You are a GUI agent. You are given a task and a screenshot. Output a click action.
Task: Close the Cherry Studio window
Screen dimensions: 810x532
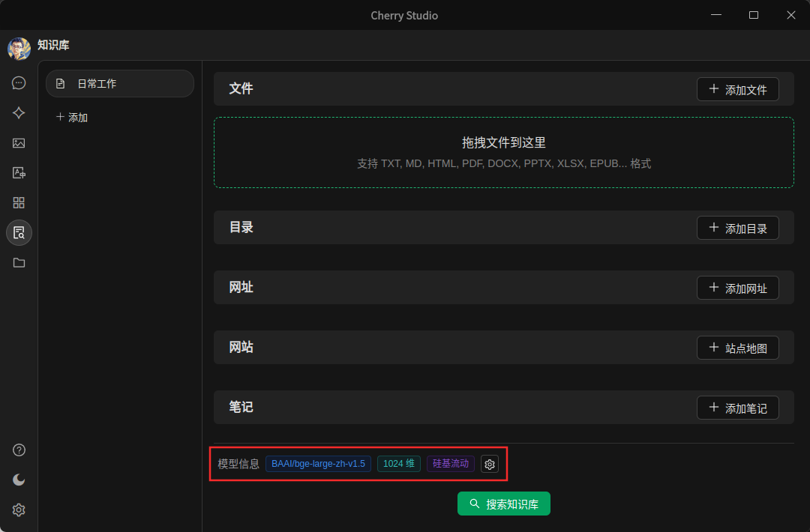tap(791, 15)
